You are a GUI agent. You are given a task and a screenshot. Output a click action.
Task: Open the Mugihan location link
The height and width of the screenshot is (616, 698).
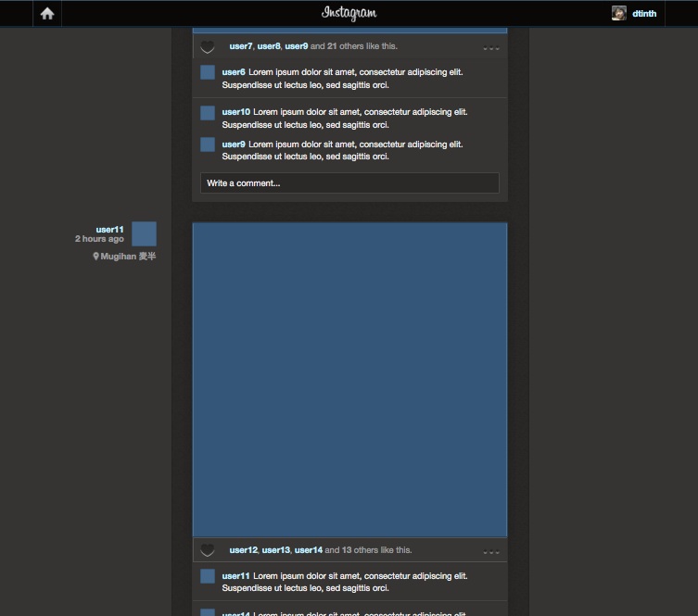pyautogui.click(x=128, y=257)
